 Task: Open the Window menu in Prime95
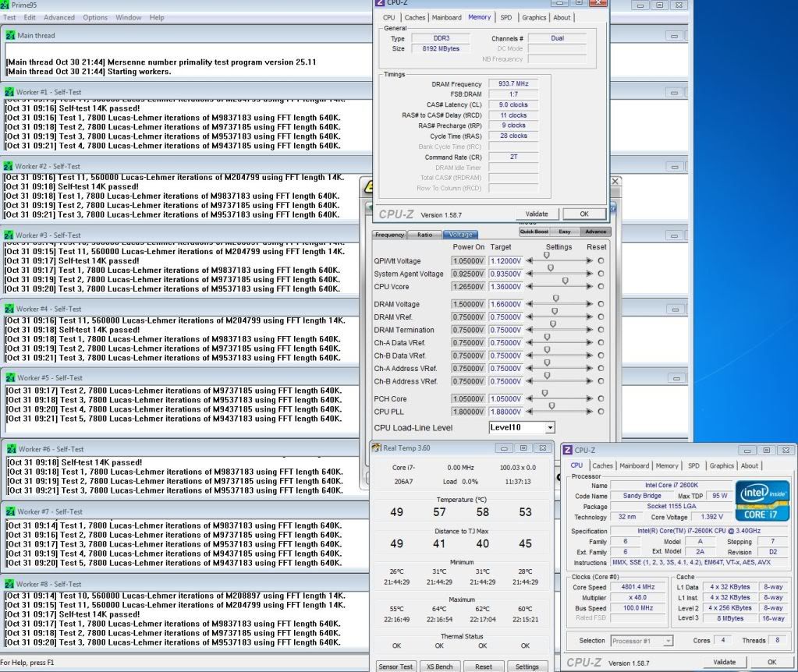click(x=128, y=17)
